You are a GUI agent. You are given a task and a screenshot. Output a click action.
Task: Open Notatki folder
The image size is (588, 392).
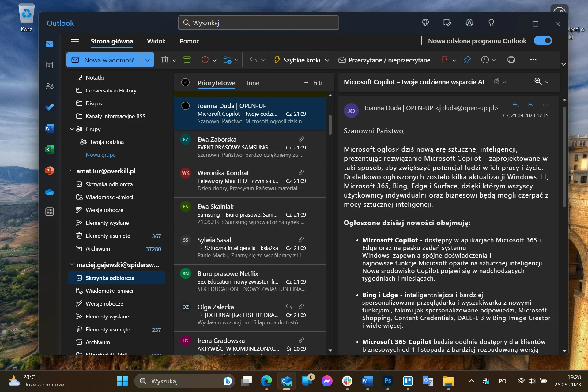pyautogui.click(x=95, y=77)
